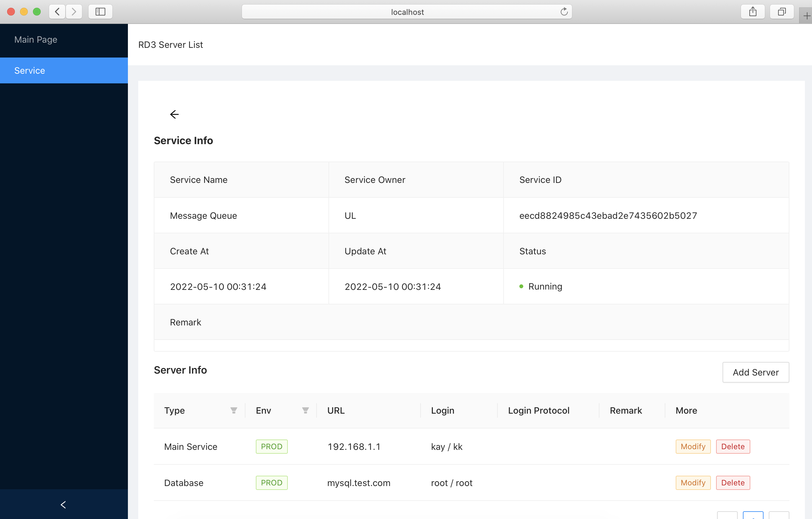Click the localhost address bar
The width and height of the screenshot is (812, 519).
pos(407,12)
